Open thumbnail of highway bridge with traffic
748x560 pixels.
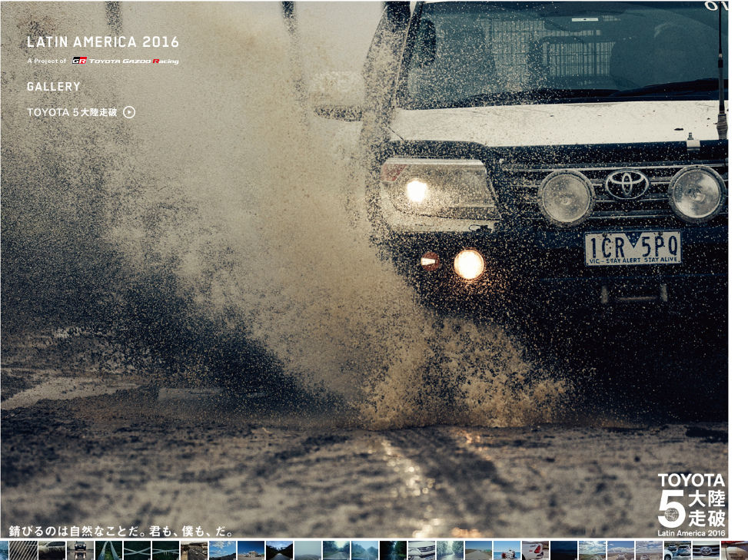pyautogui.click(x=194, y=551)
